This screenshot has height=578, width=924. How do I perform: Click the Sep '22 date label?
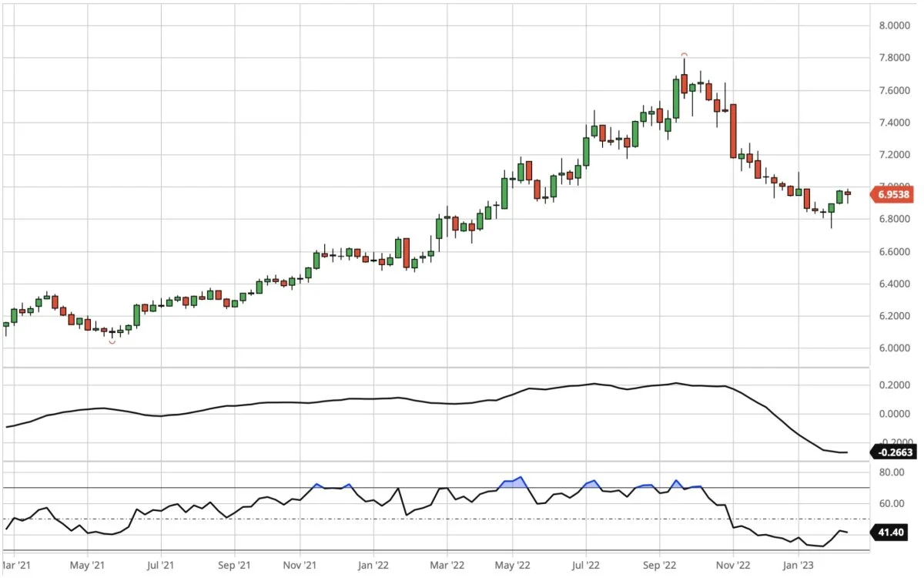[x=658, y=564]
